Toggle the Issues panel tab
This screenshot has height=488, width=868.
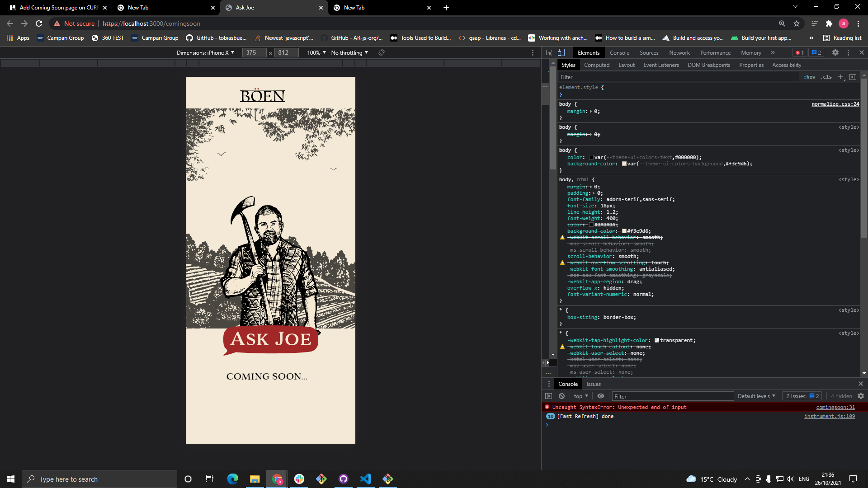tap(594, 384)
